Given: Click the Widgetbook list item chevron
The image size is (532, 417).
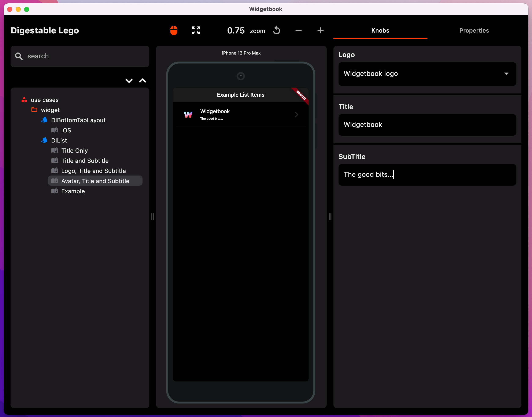Looking at the screenshot, I should point(296,114).
